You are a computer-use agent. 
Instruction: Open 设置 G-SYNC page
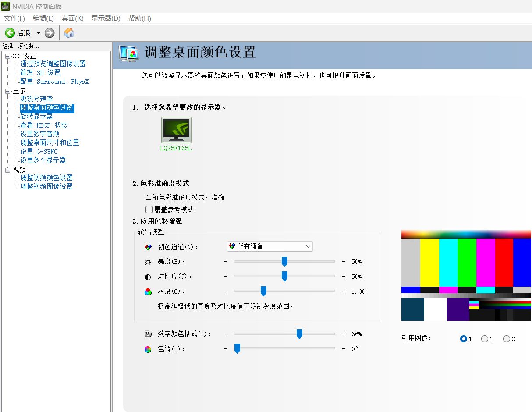(39, 152)
